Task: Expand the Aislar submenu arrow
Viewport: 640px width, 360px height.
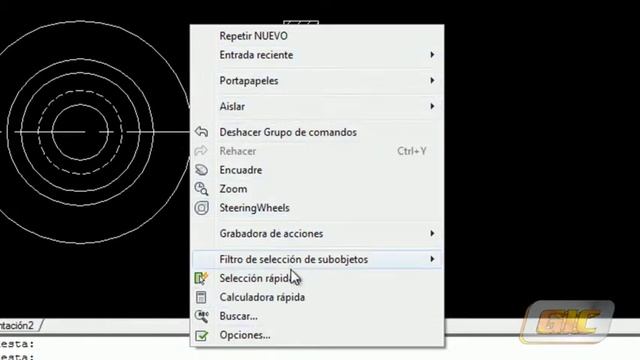Action: 432,106
